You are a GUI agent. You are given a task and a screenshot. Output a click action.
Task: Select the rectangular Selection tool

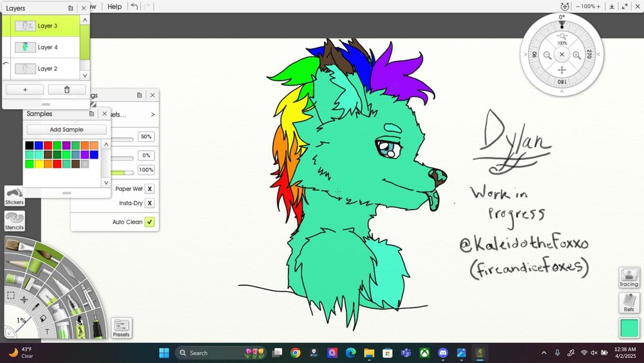(11, 295)
